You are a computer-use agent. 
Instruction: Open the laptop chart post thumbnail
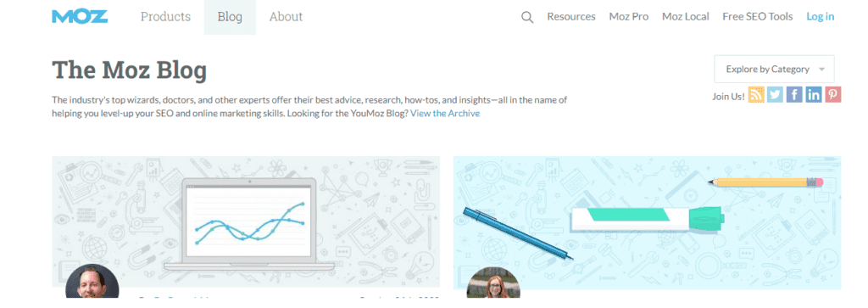246,221
